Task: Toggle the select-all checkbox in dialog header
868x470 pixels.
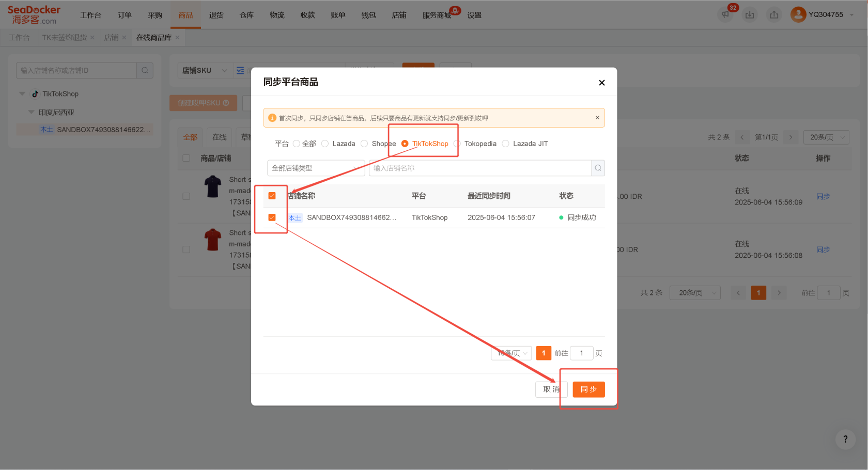Action: click(272, 196)
